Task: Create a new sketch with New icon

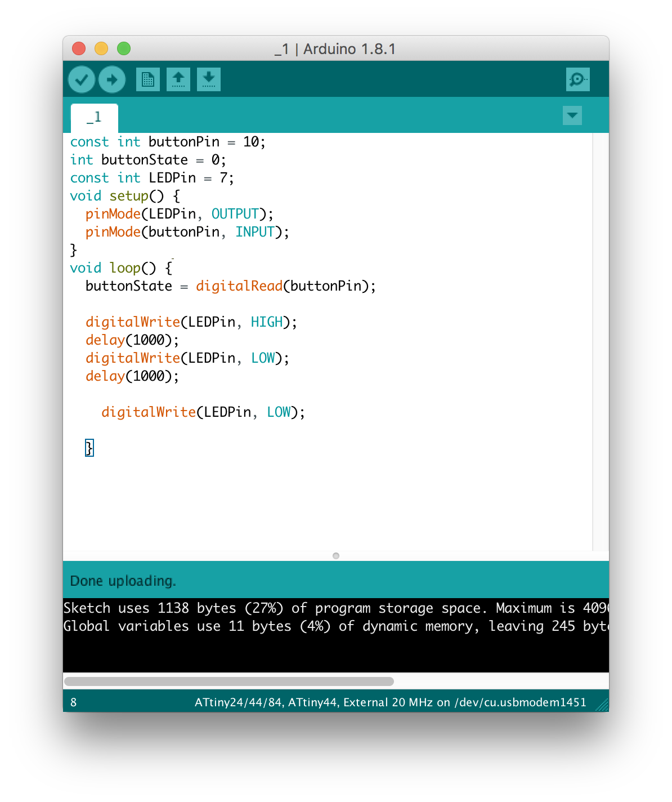Action: [148, 79]
